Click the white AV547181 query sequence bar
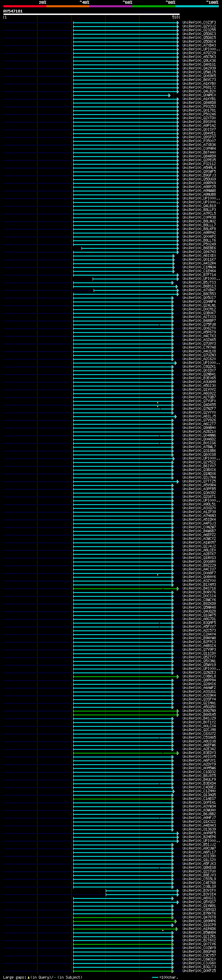The image size is (222, 980). [x=92, y=15]
